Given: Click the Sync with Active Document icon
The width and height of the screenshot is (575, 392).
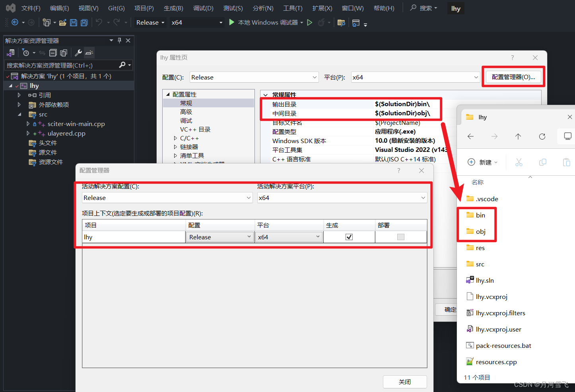Looking at the screenshot, I should pyautogui.click(x=42, y=52).
